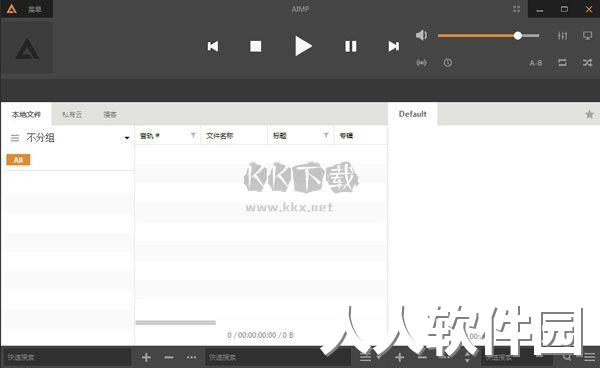Sort by the 专辑 column header

[x=346, y=135]
